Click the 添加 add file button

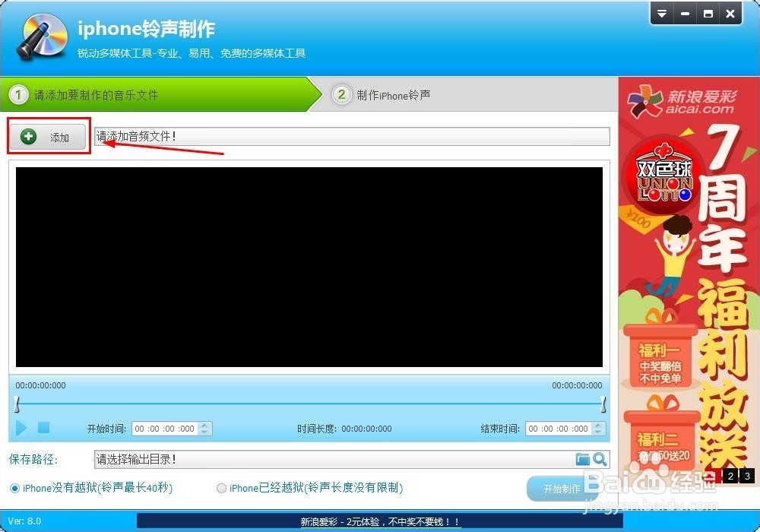click(x=49, y=137)
